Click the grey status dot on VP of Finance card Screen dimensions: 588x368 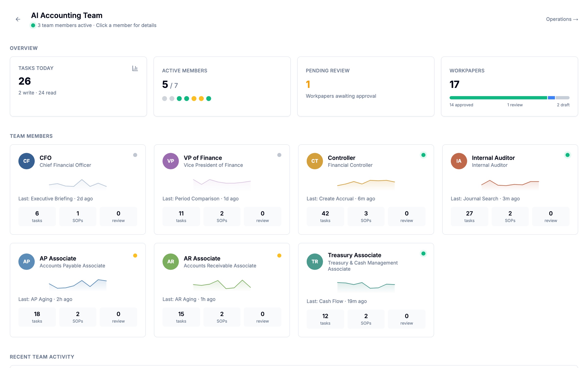(279, 155)
